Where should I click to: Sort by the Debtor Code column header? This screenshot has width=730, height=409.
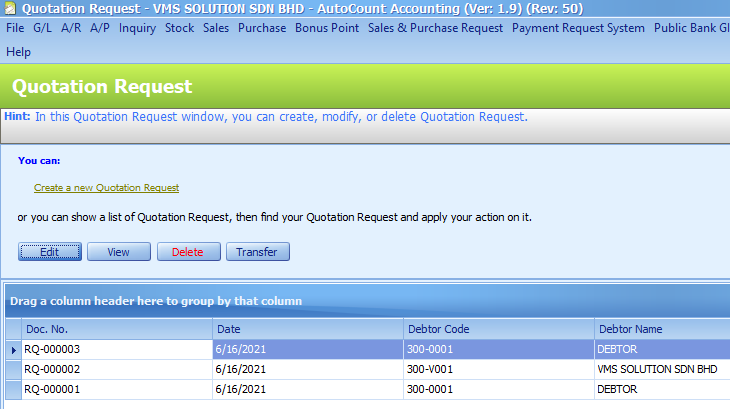496,329
